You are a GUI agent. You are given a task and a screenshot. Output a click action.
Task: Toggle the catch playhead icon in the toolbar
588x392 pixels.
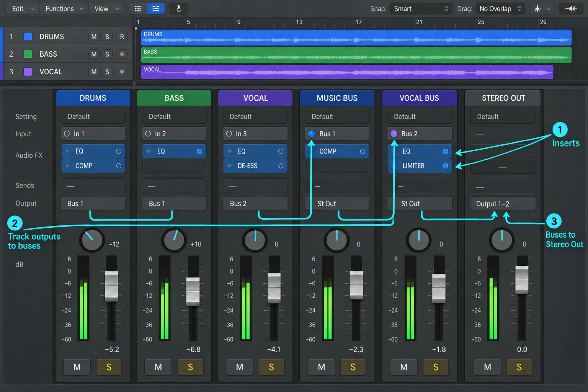click(x=178, y=8)
